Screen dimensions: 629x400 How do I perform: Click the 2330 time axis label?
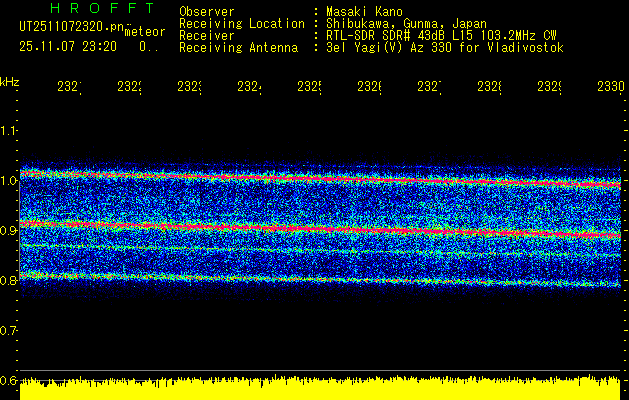click(611, 87)
